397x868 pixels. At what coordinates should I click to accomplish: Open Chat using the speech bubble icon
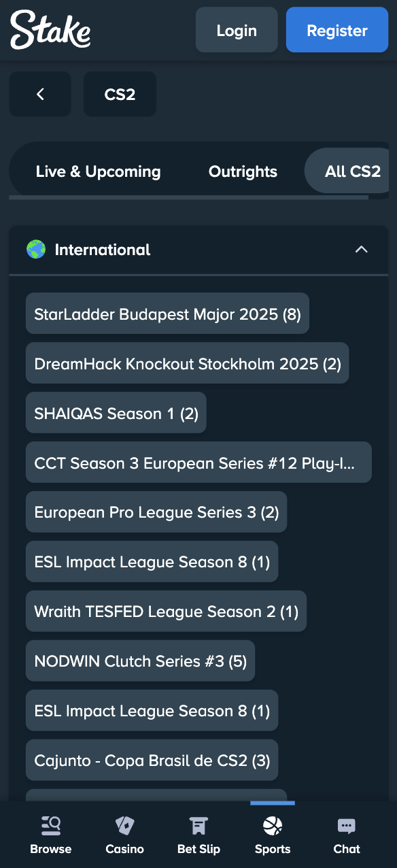tap(346, 825)
